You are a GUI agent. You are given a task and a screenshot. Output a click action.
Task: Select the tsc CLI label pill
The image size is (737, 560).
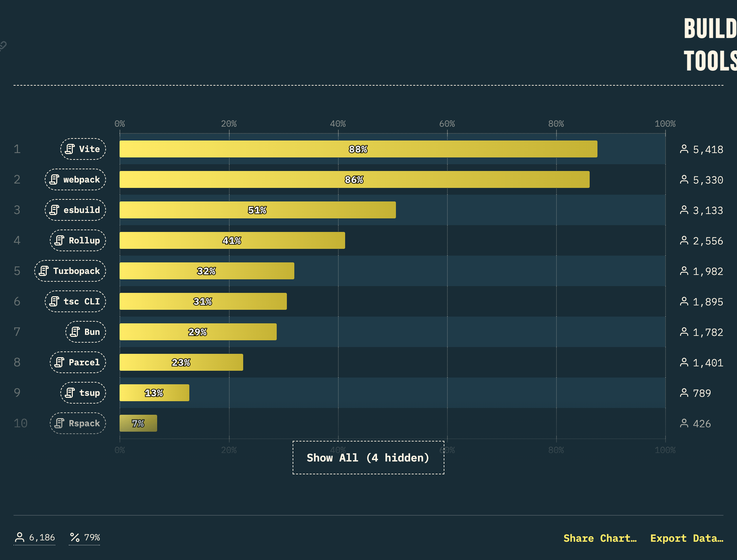pyautogui.click(x=75, y=301)
